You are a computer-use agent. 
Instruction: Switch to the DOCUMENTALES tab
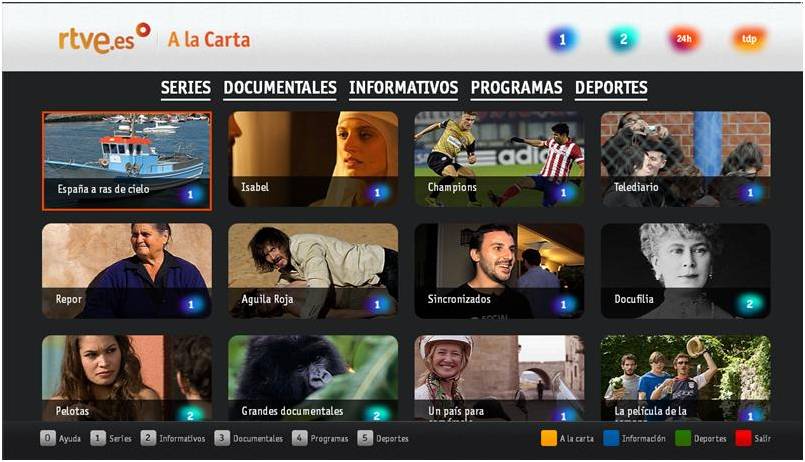point(280,88)
